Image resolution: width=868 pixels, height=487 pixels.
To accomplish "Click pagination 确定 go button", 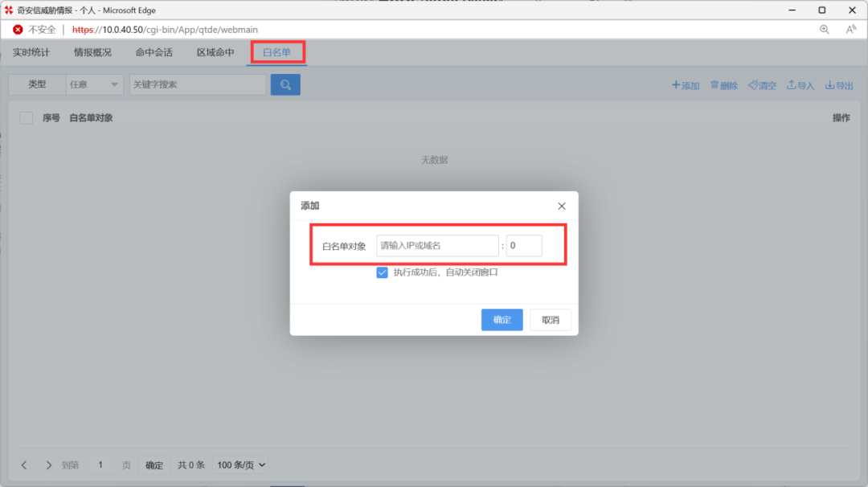I will point(154,465).
